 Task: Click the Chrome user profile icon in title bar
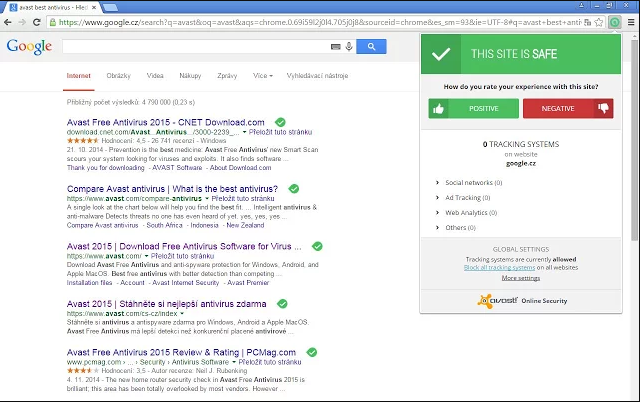click(581, 5)
